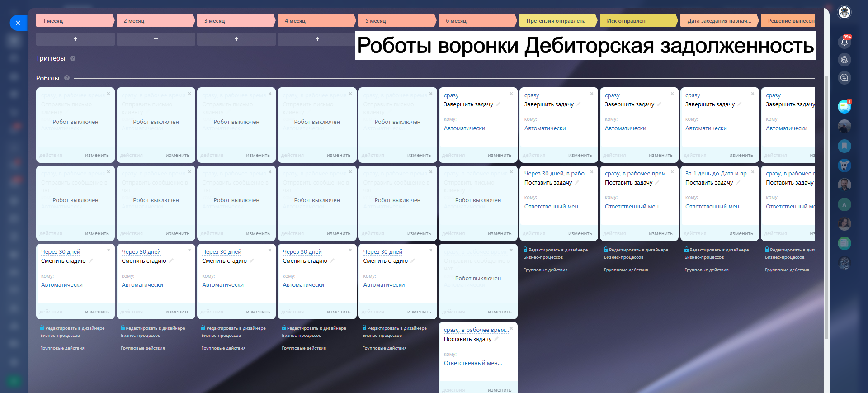This screenshot has width=868, height=393.
Task: Open the help hint next to Триггеры
Action: pos(73,58)
